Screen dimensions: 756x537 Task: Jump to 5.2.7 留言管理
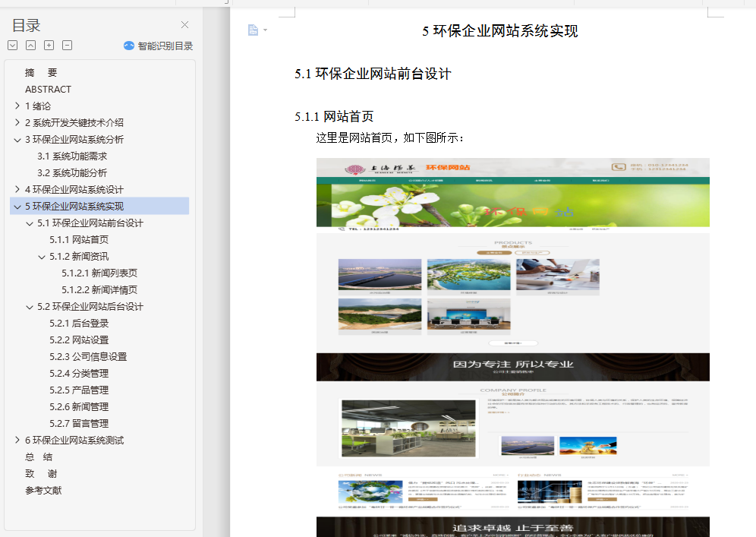pos(79,424)
